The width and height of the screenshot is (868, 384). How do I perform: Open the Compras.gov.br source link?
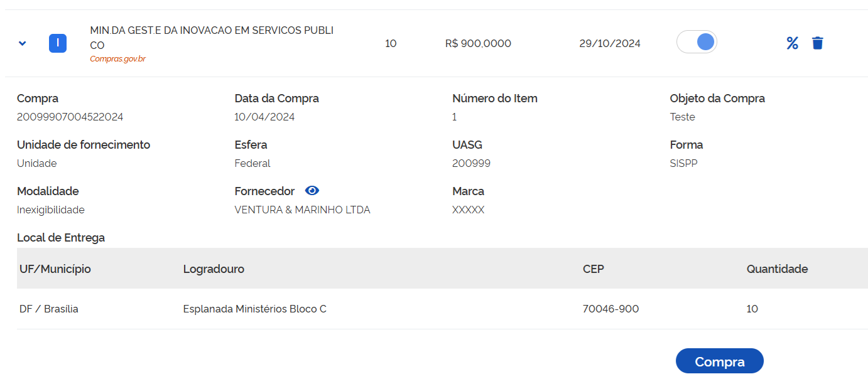(117, 59)
